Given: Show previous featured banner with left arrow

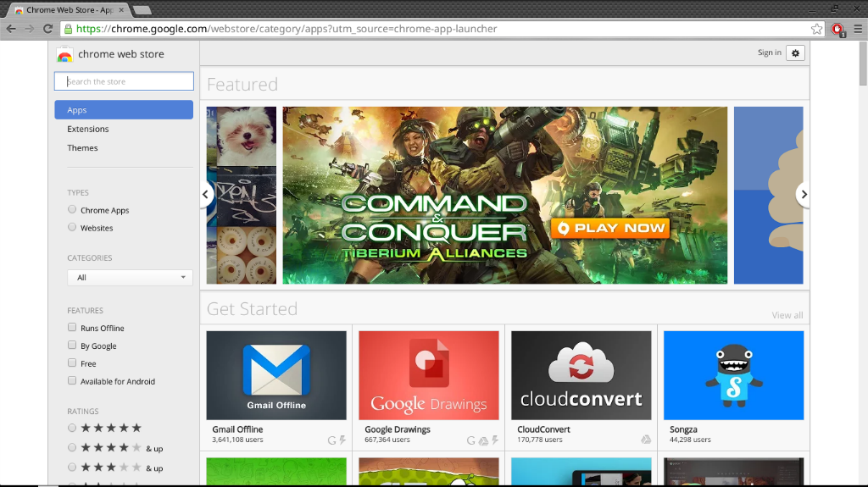Looking at the screenshot, I should [x=207, y=195].
